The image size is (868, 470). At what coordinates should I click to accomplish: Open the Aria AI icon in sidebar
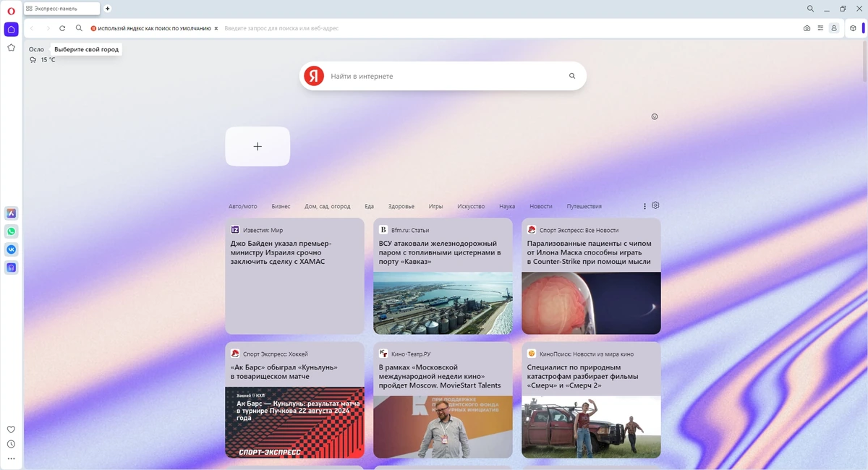coord(11,213)
